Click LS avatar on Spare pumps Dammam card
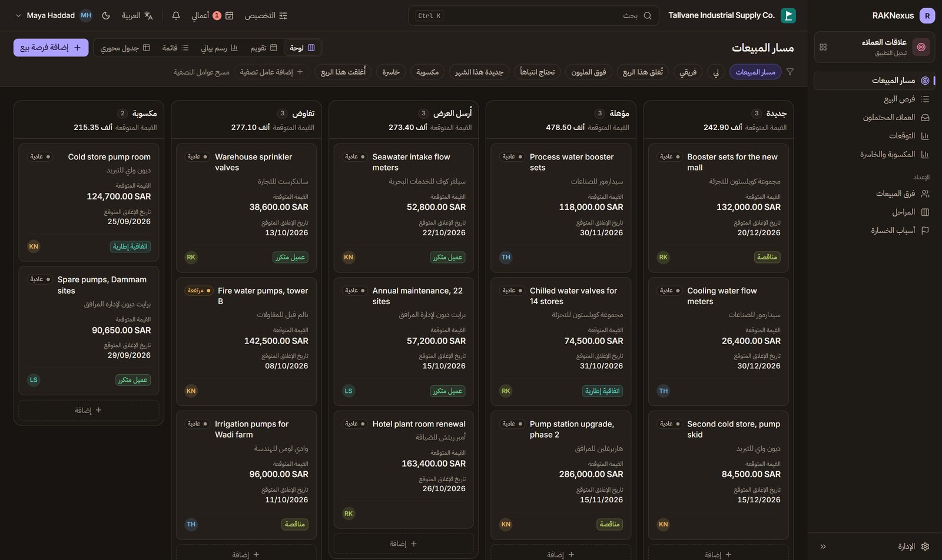Screen dimensions: 942x560 tap(34, 380)
